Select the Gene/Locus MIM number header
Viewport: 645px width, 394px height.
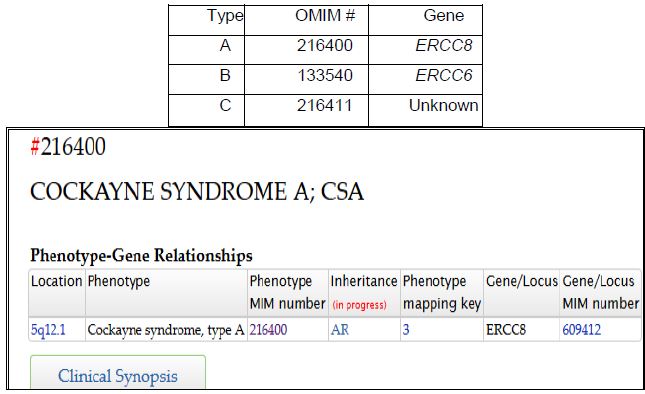(600, 293)
